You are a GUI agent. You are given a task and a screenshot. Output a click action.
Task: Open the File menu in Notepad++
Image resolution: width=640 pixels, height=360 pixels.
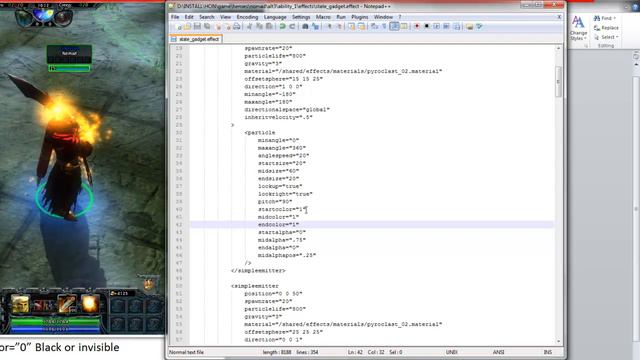pos(175,17)
